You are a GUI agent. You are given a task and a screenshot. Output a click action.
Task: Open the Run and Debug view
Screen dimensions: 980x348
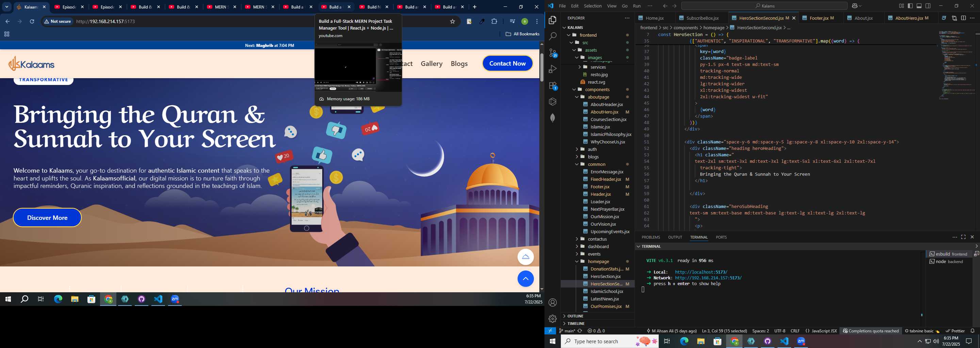point(552,69)
